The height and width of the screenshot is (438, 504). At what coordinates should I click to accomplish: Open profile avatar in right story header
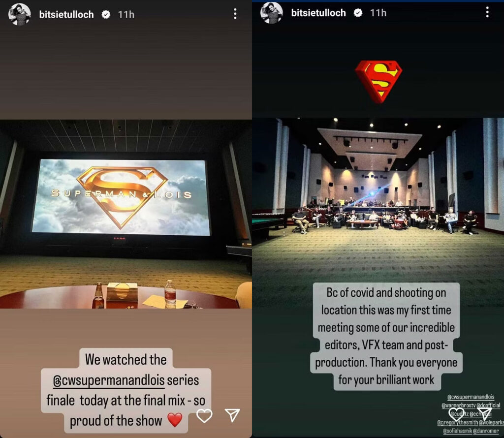tap(271, 12)
